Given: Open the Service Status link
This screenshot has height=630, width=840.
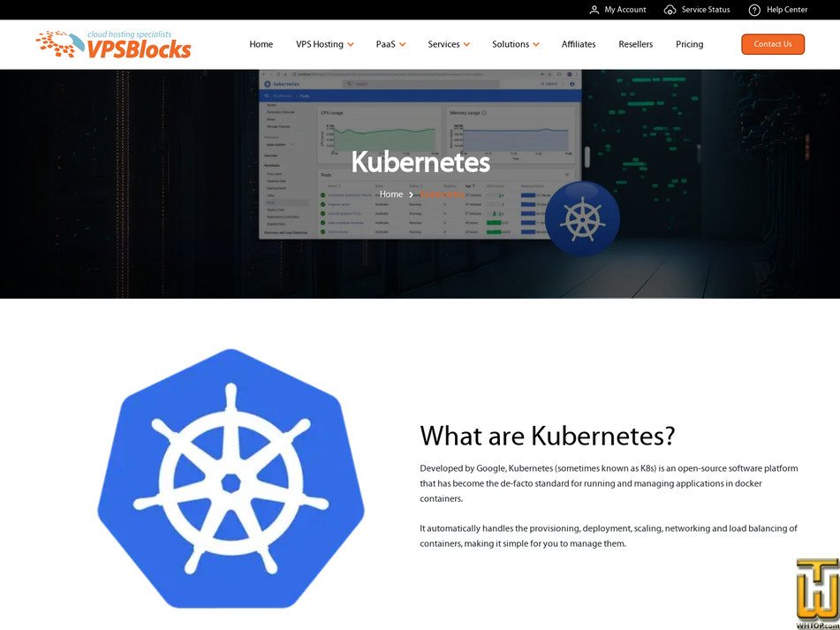Looking at the screenshot, I should [x=706, y=10].
